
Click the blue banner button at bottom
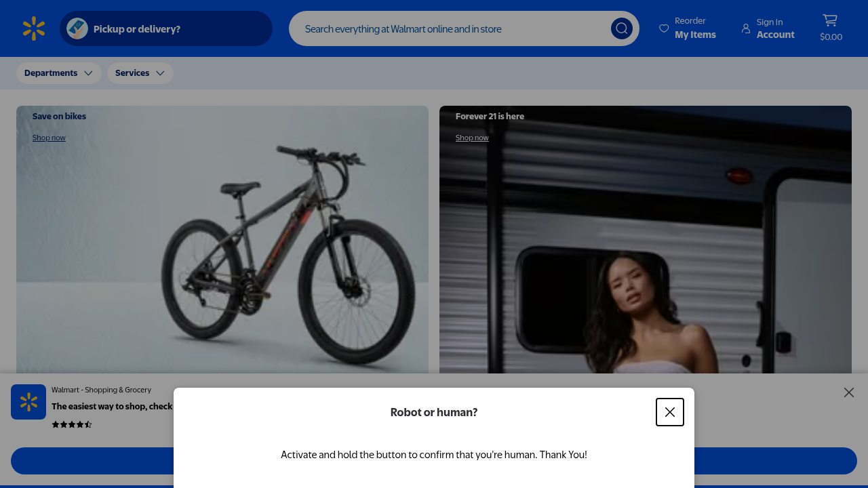pos(95,461)
